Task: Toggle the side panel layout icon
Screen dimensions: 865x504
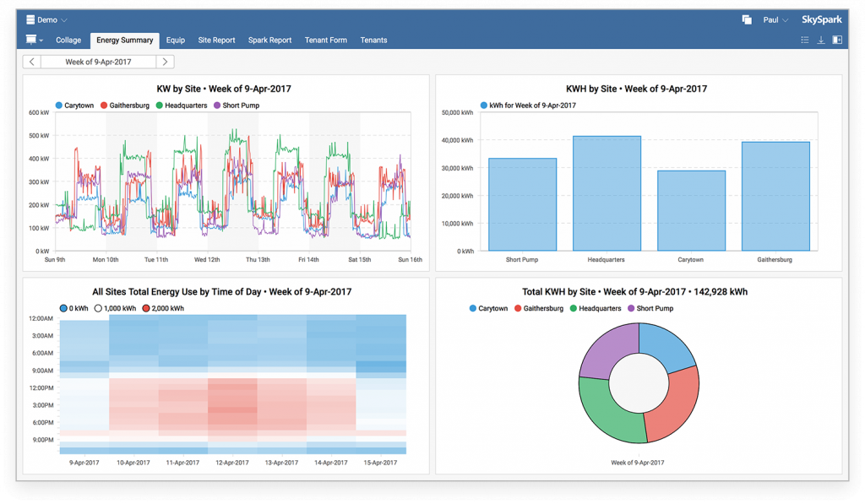Action: click(x=836, y=40)
